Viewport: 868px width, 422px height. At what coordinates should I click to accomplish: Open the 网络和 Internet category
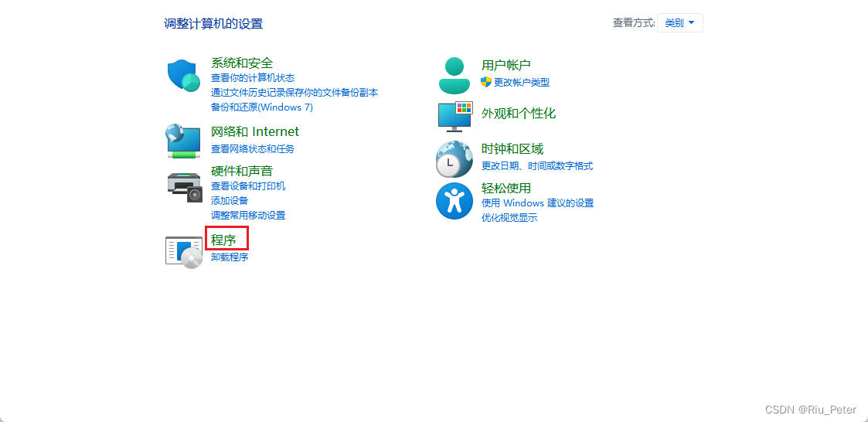coord(254,132)
